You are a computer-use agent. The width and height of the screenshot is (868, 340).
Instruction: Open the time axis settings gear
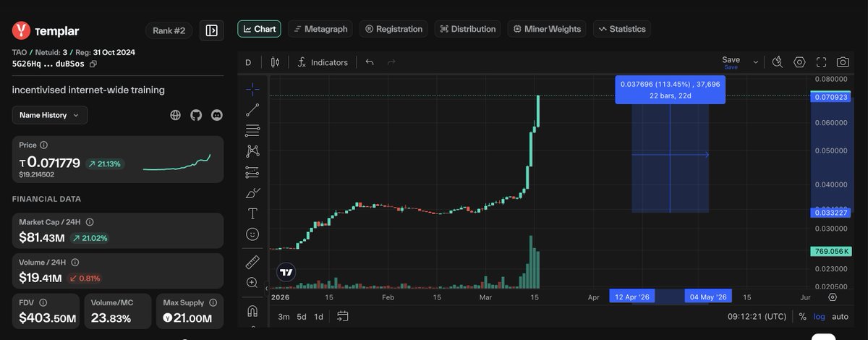(x=833, y=297)
